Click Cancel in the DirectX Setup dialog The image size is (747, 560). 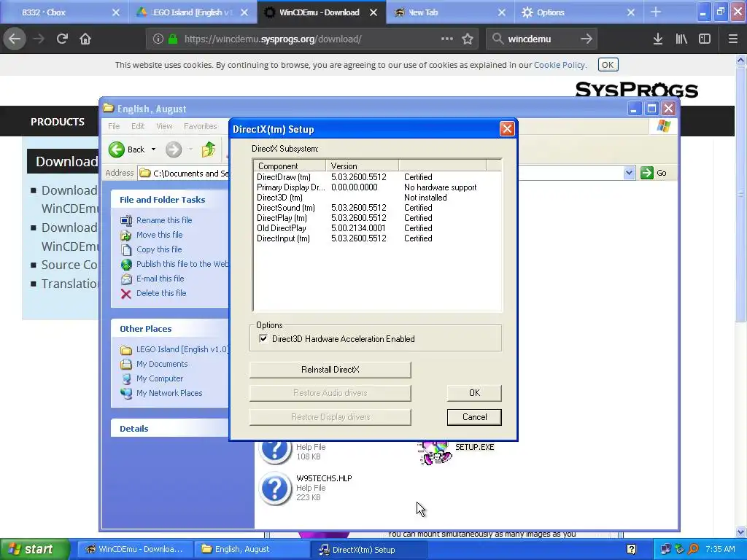click(x=474, y=417)
